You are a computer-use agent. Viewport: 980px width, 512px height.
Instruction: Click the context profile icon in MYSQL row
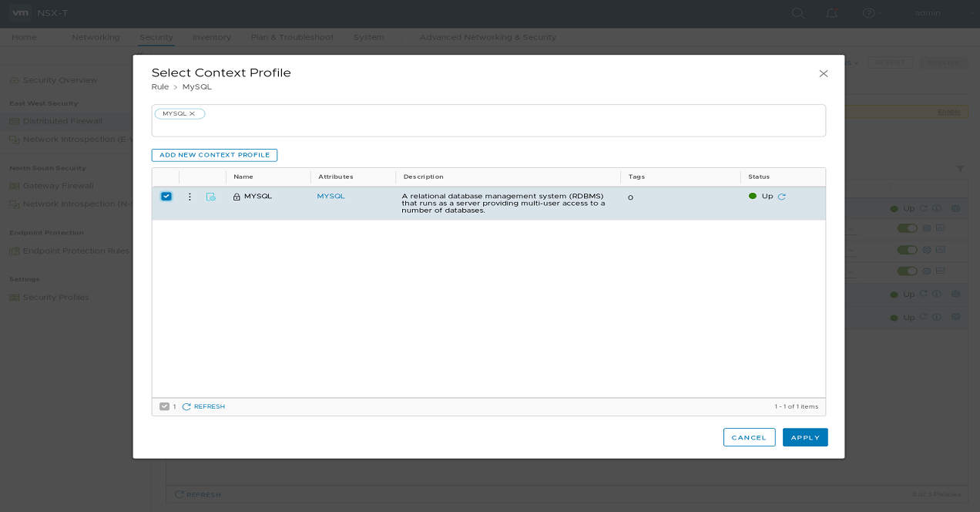coord(211,197)
